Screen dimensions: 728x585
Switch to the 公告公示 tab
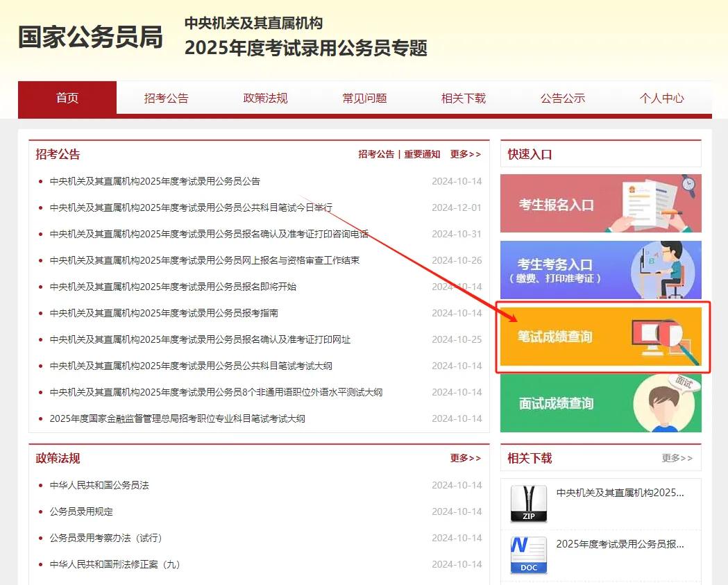[x=562, y=99]
